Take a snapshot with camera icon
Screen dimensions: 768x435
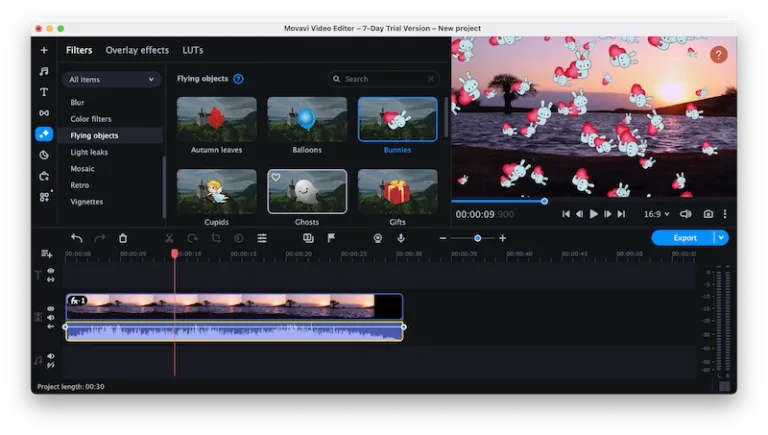pyautogui.click(x=708, y=214)
